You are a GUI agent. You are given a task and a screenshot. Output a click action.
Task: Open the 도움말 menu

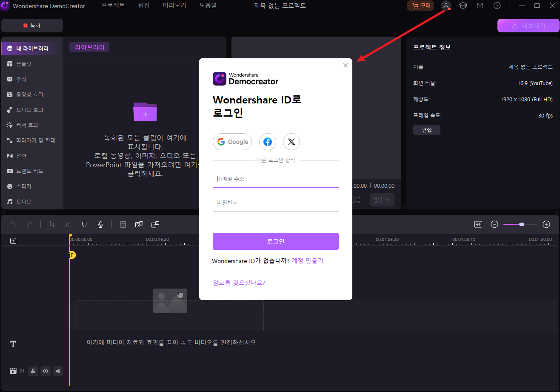coord(208,6)
